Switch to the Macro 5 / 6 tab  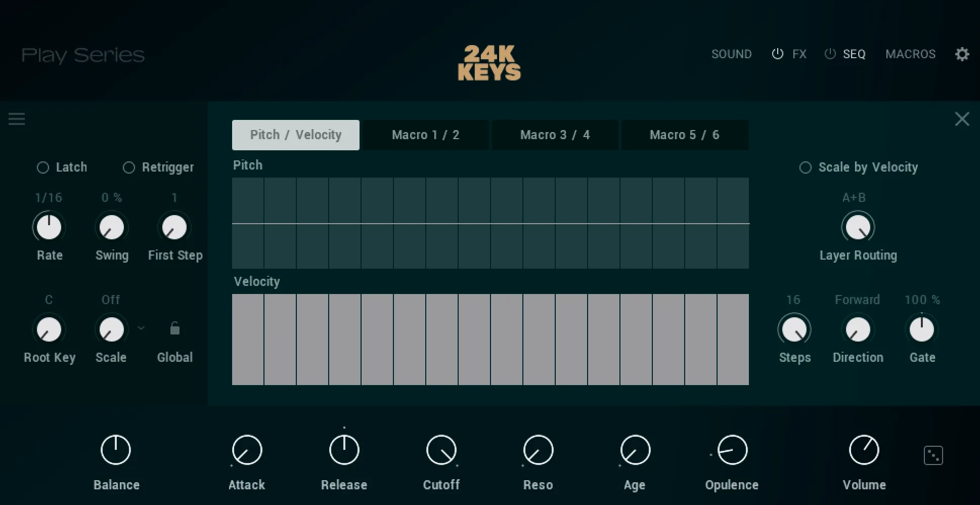point(685,135)
